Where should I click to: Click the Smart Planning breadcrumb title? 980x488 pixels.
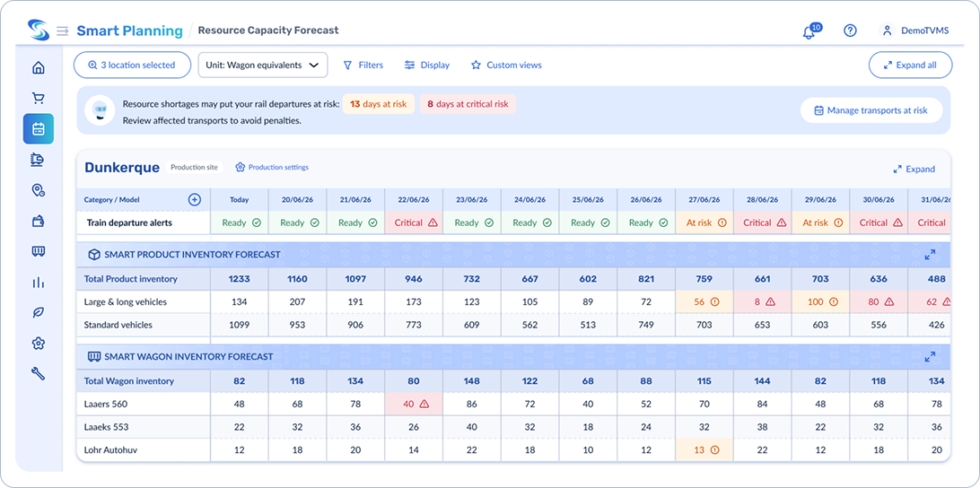coord(129,30)
